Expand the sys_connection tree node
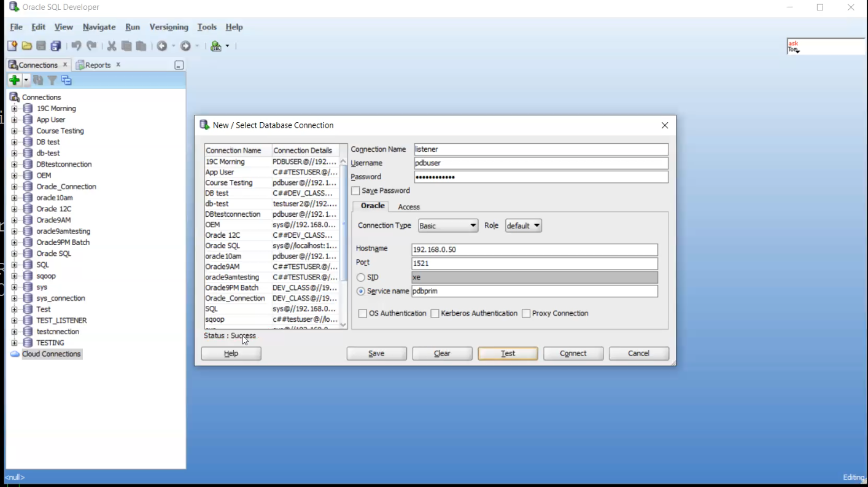Screen dimensions: 868x487 coord(15,298)
